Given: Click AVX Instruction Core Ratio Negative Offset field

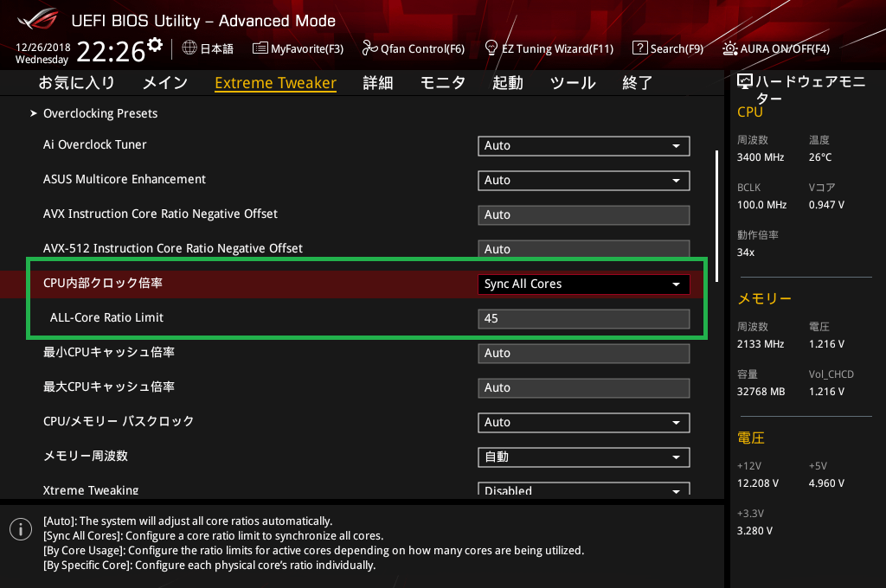Looking at the screenshot, I should (x=584, y=214).
